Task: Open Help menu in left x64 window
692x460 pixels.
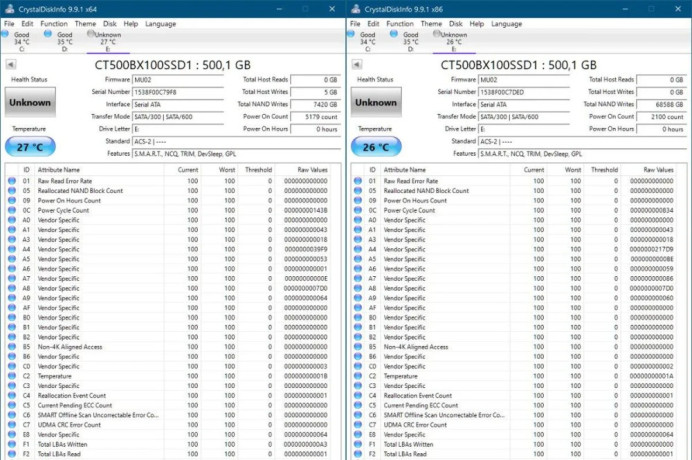Action: (x=131, y=24)
